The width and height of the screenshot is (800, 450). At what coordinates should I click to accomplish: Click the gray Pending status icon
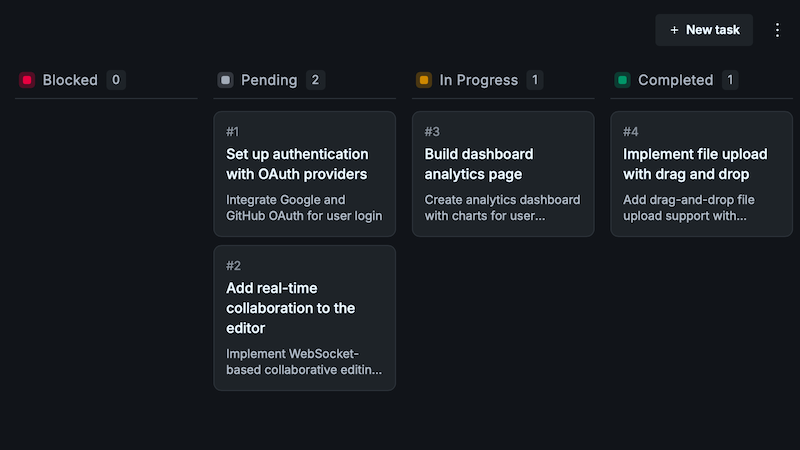pyautogui.click(x=226, y=80)
